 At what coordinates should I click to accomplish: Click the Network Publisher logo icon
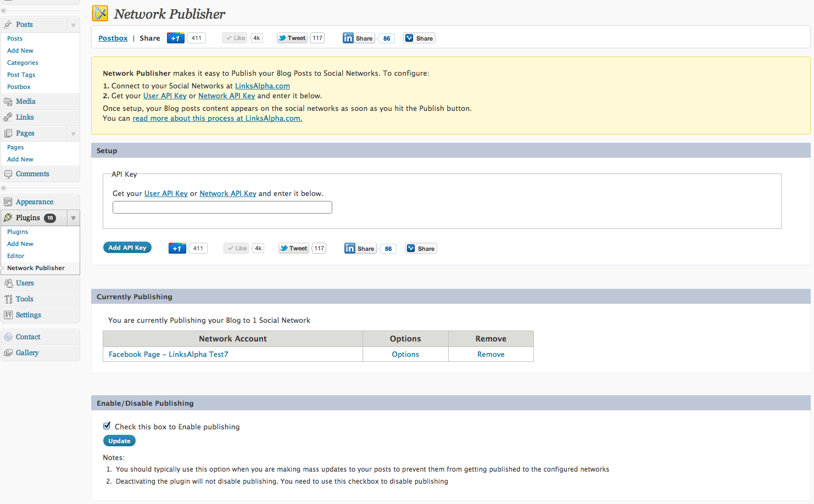click(x=100, y=13)
